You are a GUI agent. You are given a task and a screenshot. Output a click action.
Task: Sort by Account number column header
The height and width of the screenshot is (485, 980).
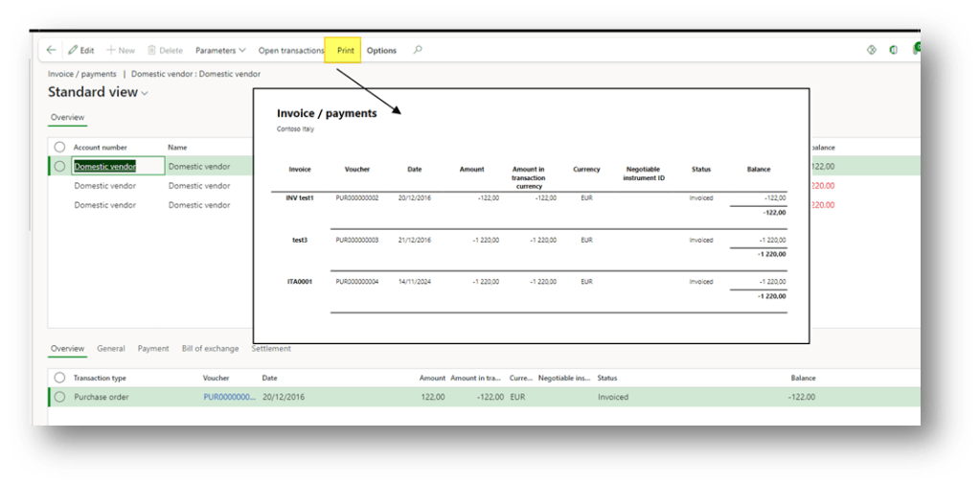coord(101,148)
